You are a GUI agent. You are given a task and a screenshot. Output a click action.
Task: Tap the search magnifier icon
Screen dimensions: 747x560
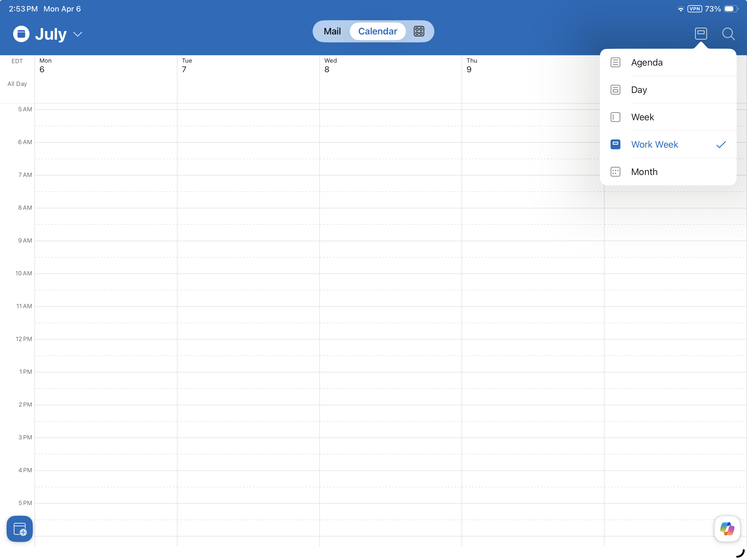(x=728, y=34)
